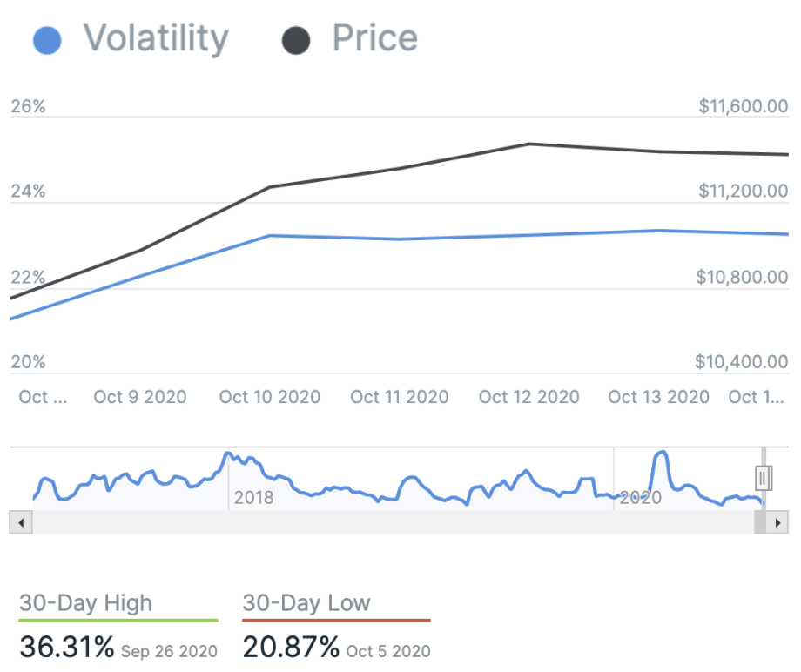Toggle the Price series via its legend label
The width and height of the screenshot is (801, 672).
(374, 39)
